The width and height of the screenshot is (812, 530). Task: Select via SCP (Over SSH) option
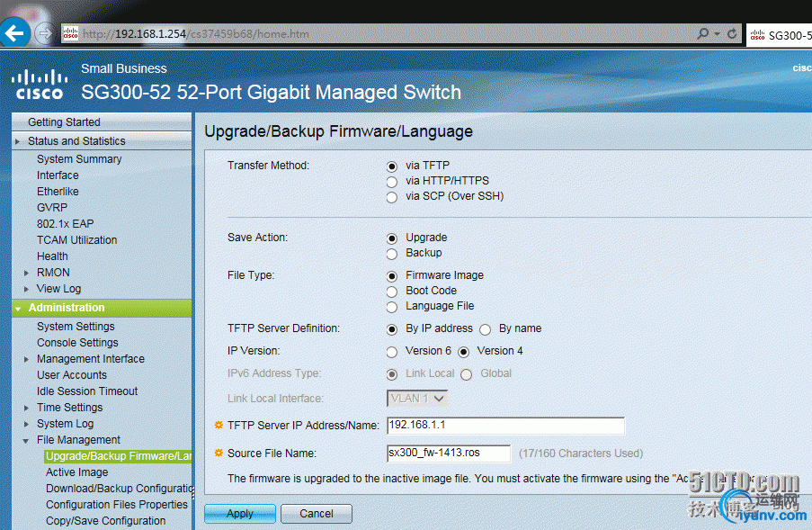392,197
